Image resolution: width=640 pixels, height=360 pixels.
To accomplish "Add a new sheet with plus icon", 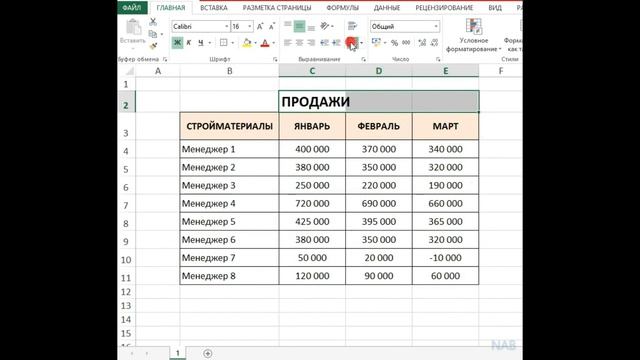I will tap(207, 353).
